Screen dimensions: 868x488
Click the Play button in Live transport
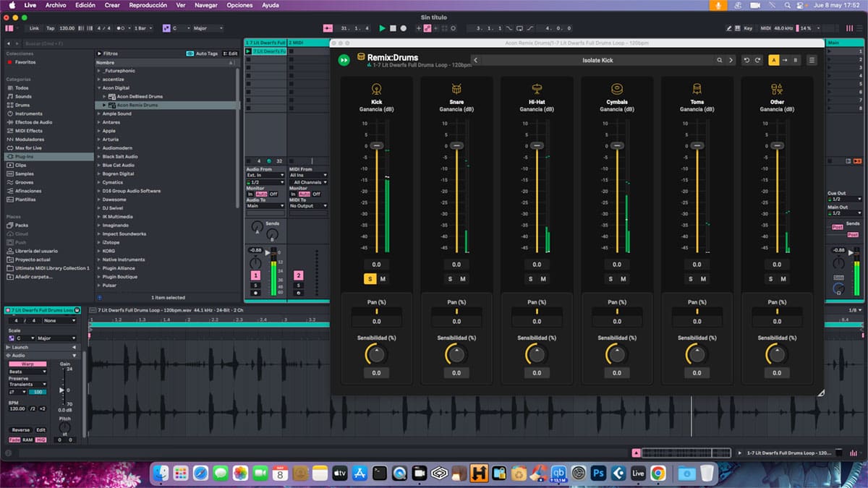click(x=383, y=28)
